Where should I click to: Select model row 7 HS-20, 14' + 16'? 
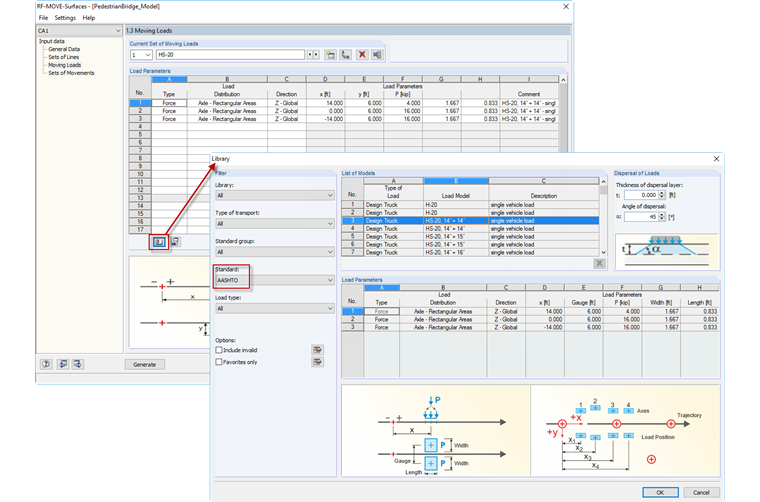pos(470,252)
